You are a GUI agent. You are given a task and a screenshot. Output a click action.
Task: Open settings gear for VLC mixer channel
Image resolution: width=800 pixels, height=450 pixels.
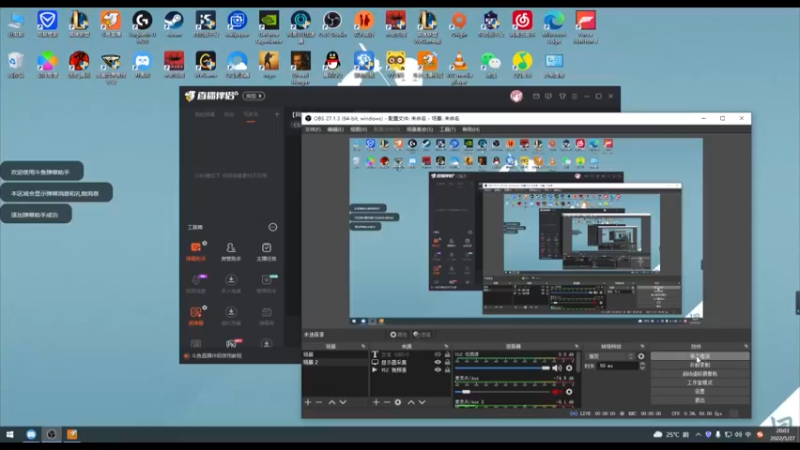[x=569, y=368]
